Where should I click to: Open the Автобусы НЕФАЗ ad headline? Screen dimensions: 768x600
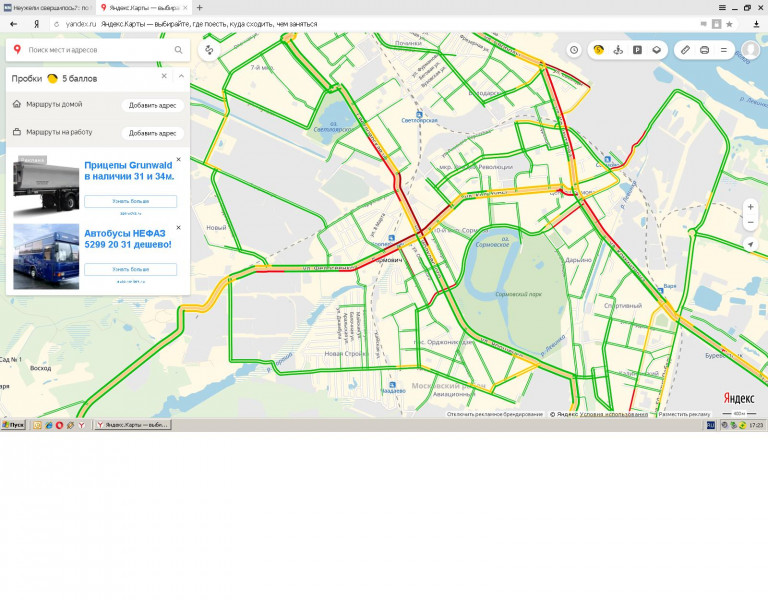128,239
